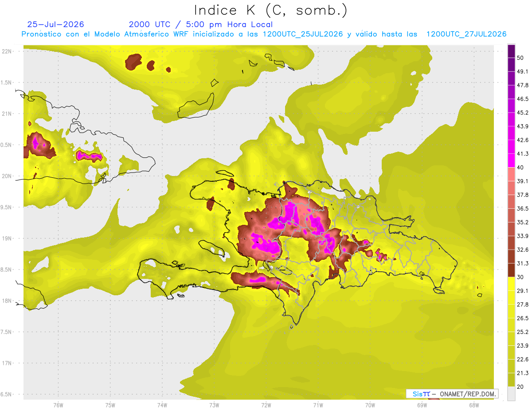
Task: Click the '71W' longitude axis label
Action: 318,405
